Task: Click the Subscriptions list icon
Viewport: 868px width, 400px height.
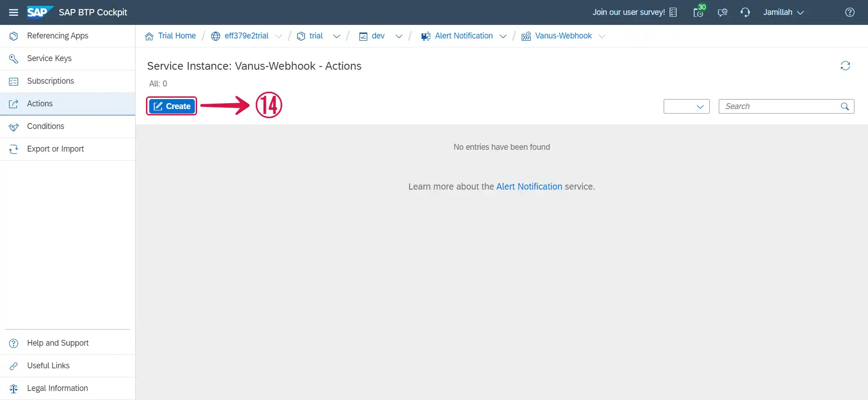Action: [x=14, y=81]
